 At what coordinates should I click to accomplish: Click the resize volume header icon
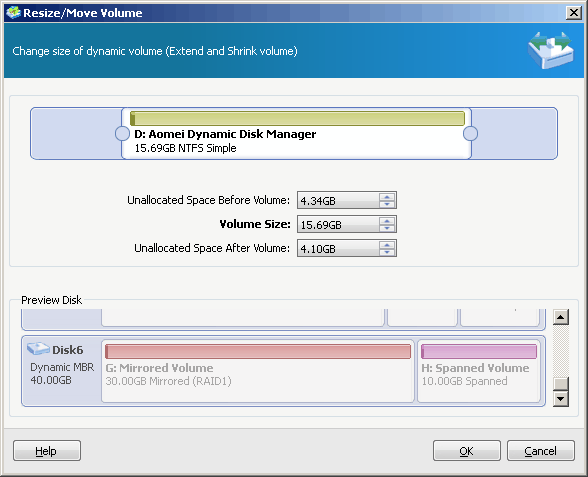[550, 50]
